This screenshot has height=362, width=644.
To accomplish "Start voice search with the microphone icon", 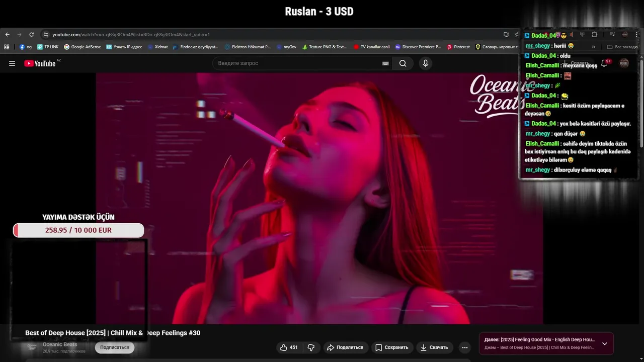I will (x=426, y=63).
